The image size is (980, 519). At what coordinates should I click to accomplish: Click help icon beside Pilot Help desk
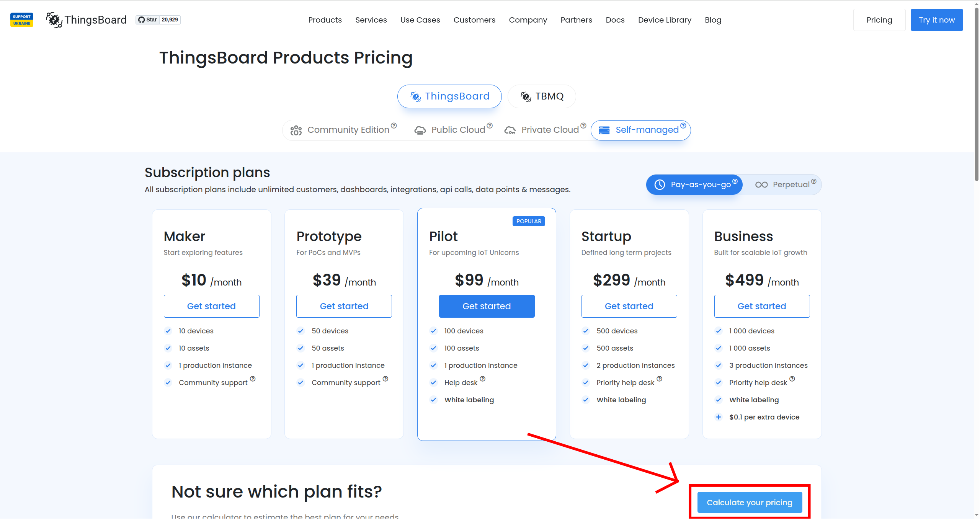tap(483, 379)
